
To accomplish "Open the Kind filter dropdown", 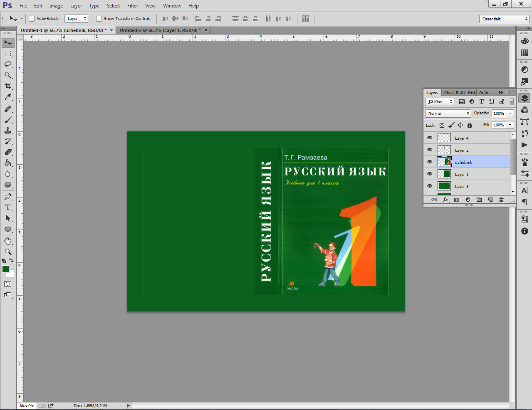I will coord(440,101).
